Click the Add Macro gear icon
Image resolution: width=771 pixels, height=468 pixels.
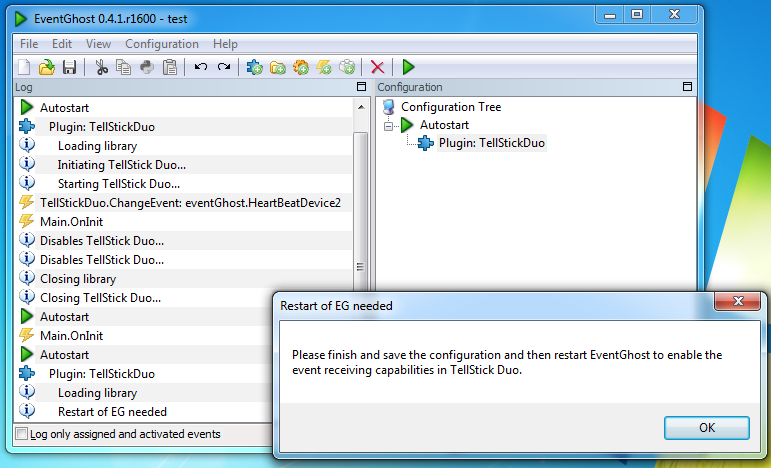pyautogui.click(x=300, y=67)
